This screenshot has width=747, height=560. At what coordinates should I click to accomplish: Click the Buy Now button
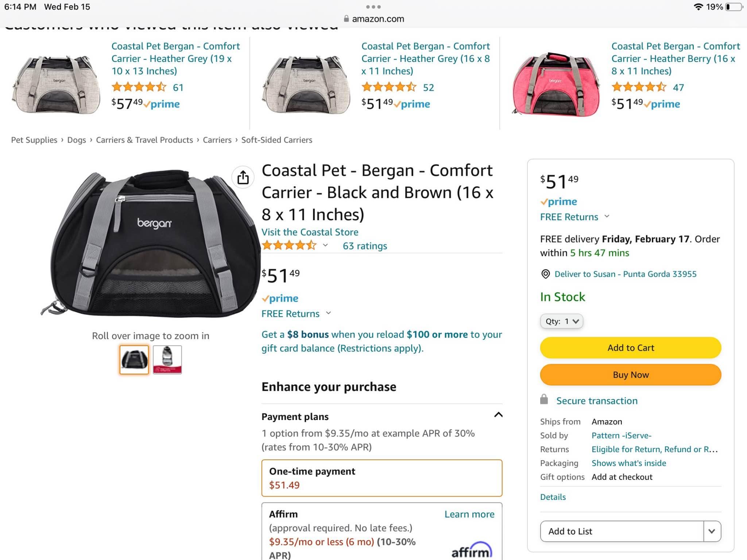tap(630, 375)
